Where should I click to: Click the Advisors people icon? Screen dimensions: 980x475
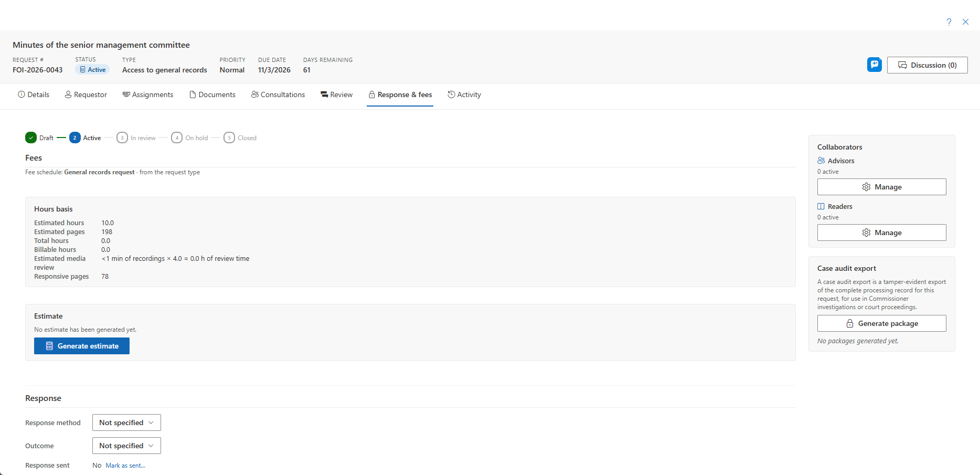tap(821, 161)
